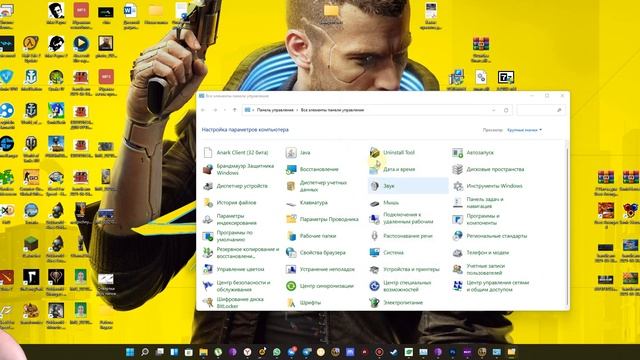Open Windows Start menu on taskbar
Screen dimensions: 640x360
click(130, 352)
